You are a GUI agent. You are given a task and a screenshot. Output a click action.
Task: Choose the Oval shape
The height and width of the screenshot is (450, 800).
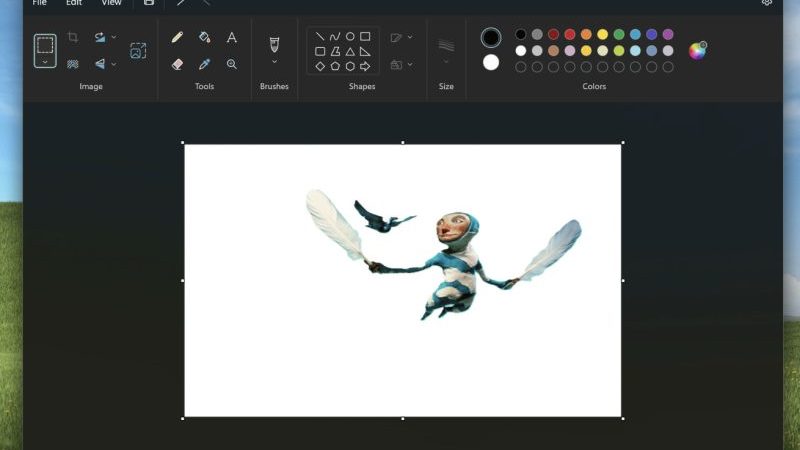(350, 36)
